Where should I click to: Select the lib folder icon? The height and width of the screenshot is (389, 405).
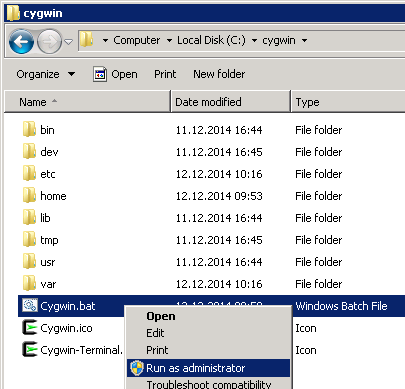click(29, 217)
